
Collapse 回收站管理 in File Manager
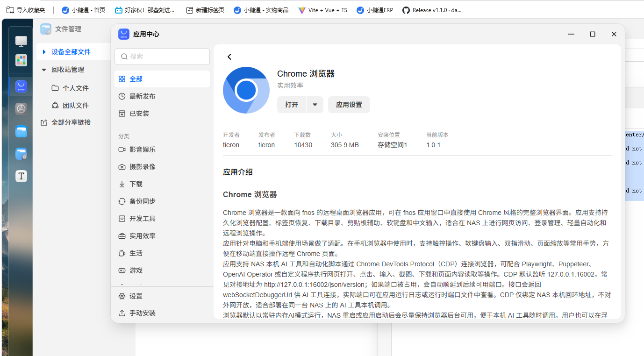coord(44,70)
